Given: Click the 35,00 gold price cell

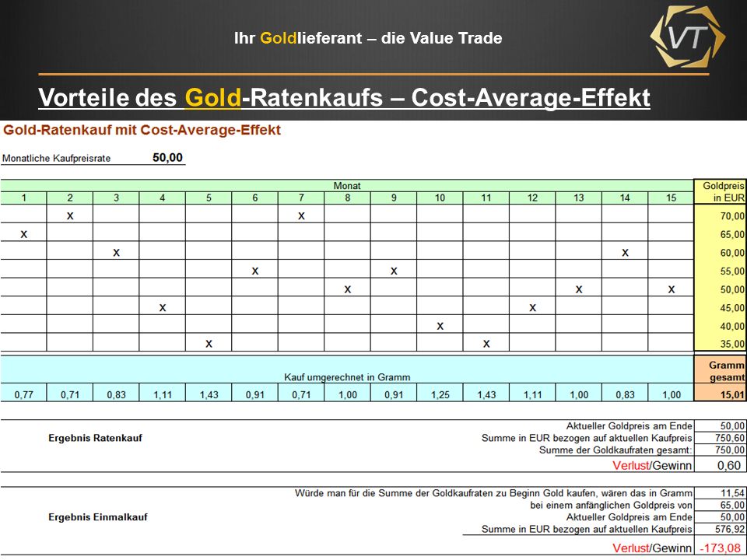Looking at the screenshot, I should (x=721, y=344).
